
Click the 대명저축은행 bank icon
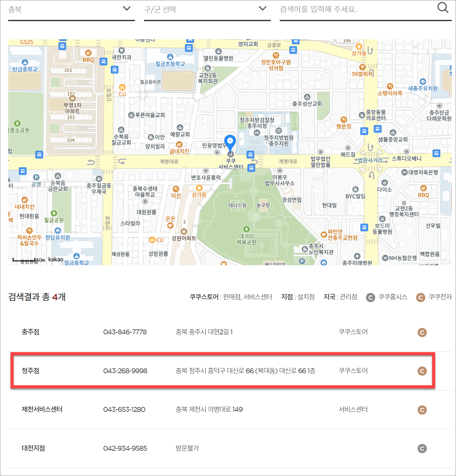click(404, 172)
